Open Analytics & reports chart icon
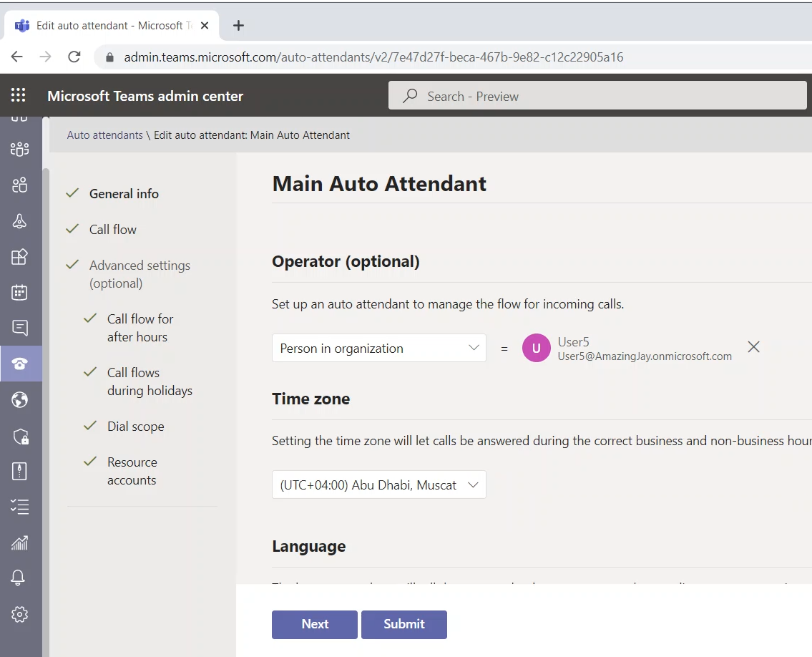Viewport: 812px width, 657px height. [x=19, y=542]
